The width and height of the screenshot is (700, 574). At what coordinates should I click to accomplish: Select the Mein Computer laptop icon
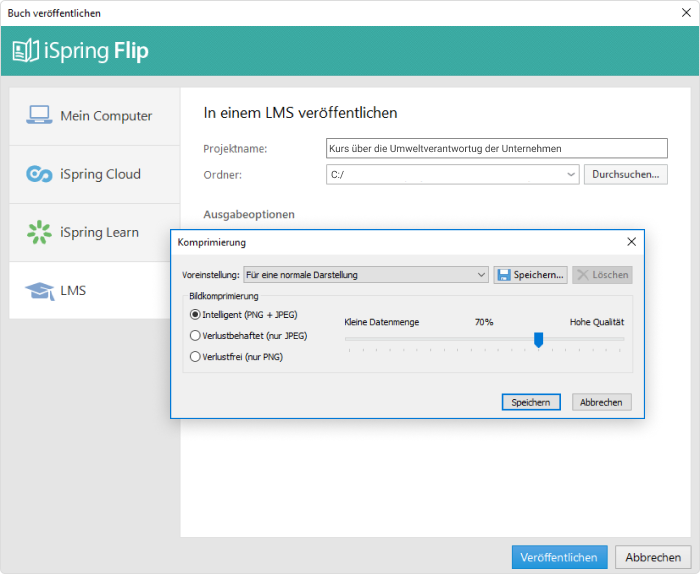tap(39, 115)
